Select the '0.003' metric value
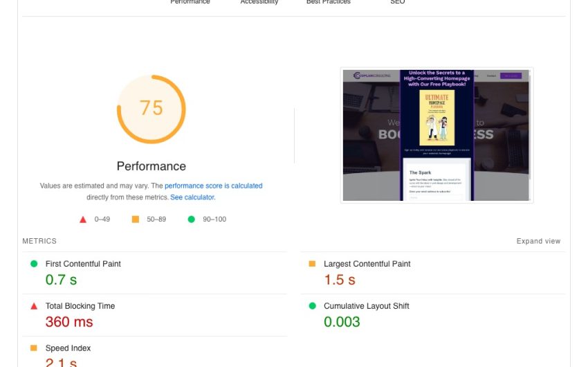This screenshot has width=588, height=367. pyautogui.click(x=342, y=322)
